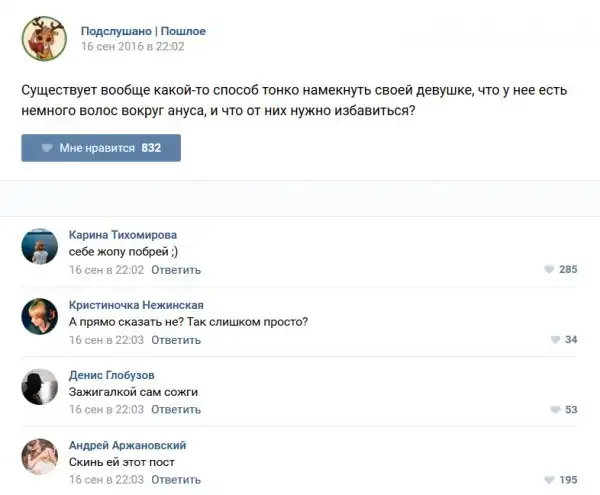Screen dimensions: 600x495
Task: Open Карина Тихомирова's profile name
Action: pyautogui.click(x=123, y=234)
